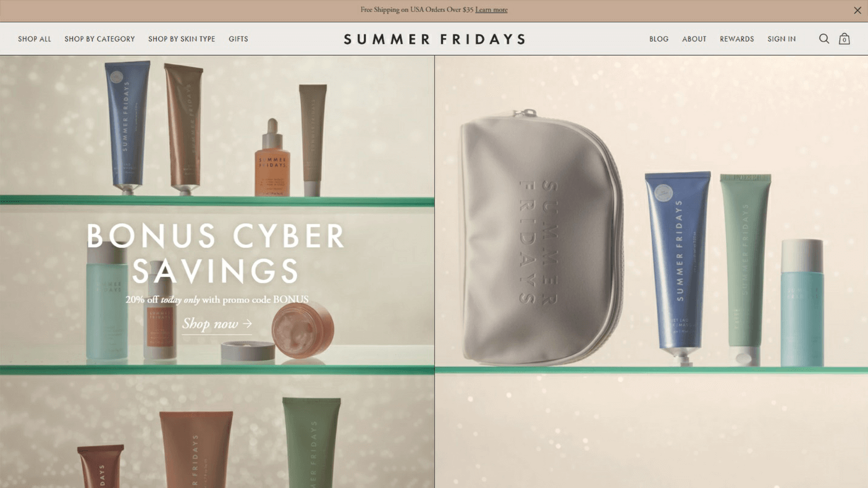Dismiss the free shipping announcement banner
The image size is (868, 488).
(x=857, y=10)
